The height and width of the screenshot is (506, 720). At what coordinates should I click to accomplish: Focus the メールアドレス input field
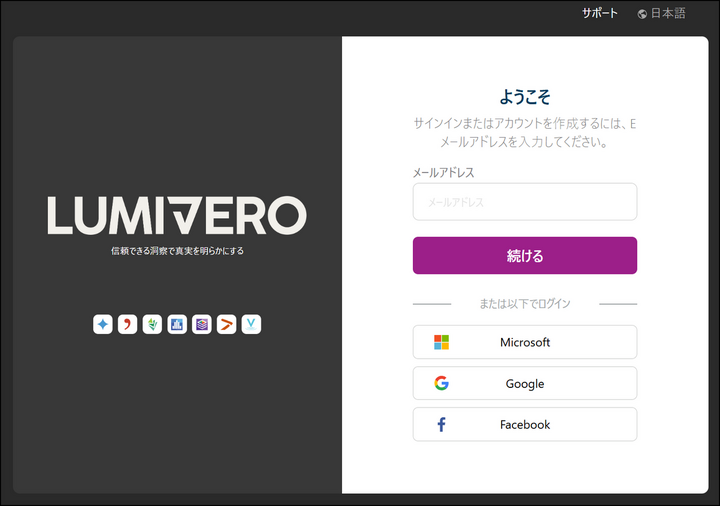(x=524, y=202)
